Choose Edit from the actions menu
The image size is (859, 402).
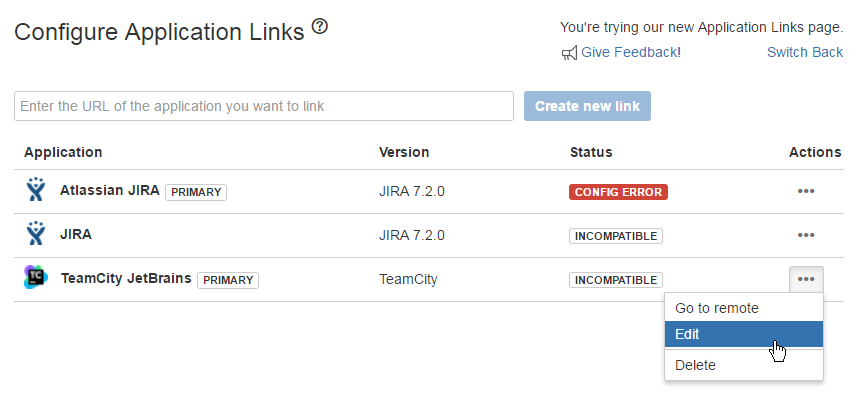point(688,335)
